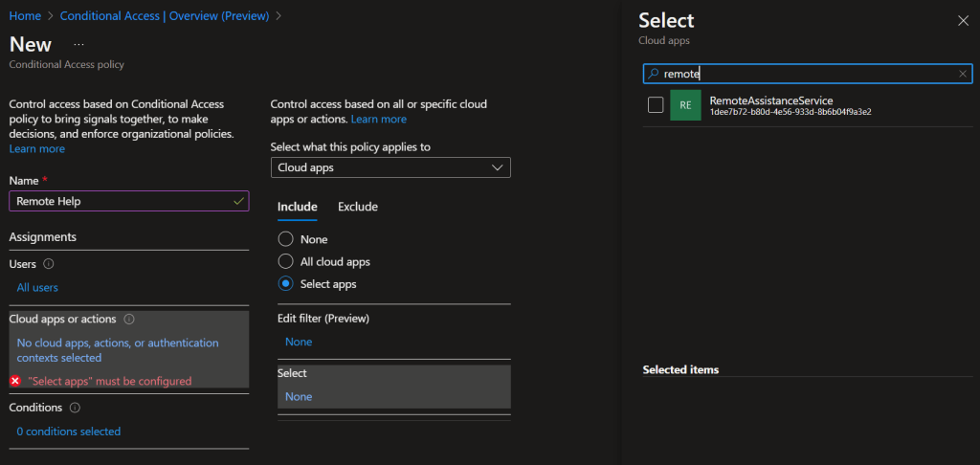Click the red error icon for Select apps
This screenshot has width=980, height=465.
15,381
